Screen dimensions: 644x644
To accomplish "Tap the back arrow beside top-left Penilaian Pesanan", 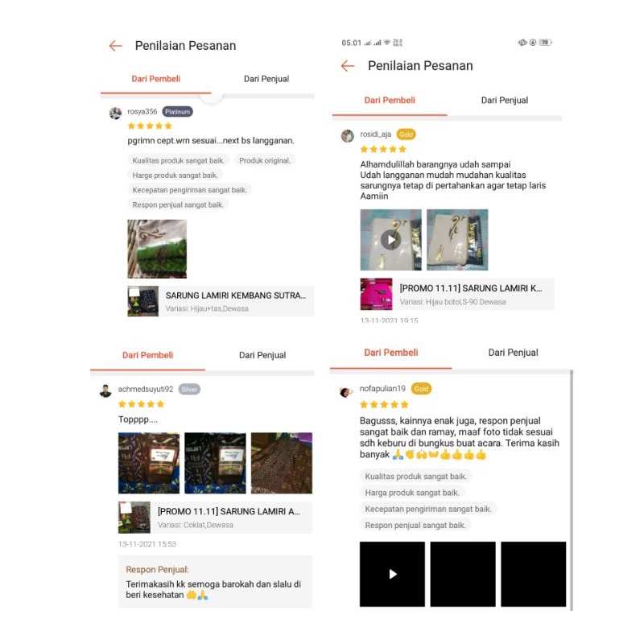I will click(116, 46).
